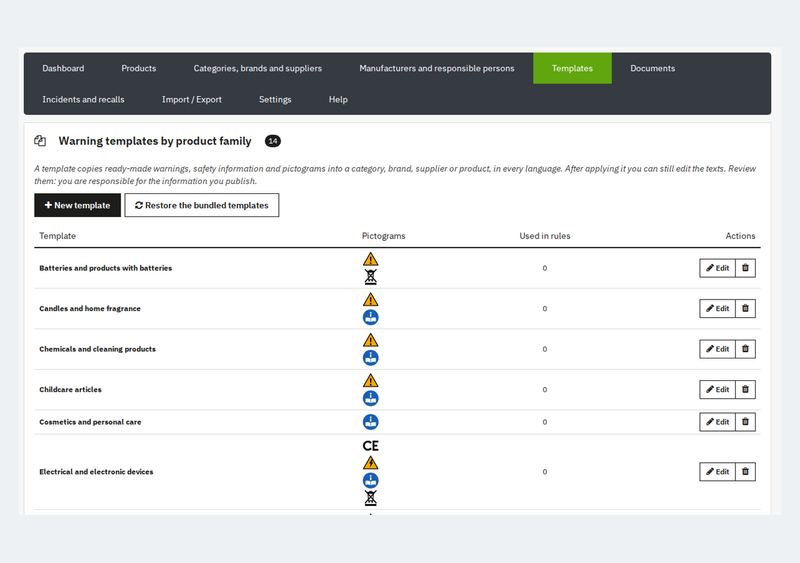This screenshot has height=563, width=800.
Task: Remove Chemicals and cleaning products via trash icon
Action: (745, 349)
